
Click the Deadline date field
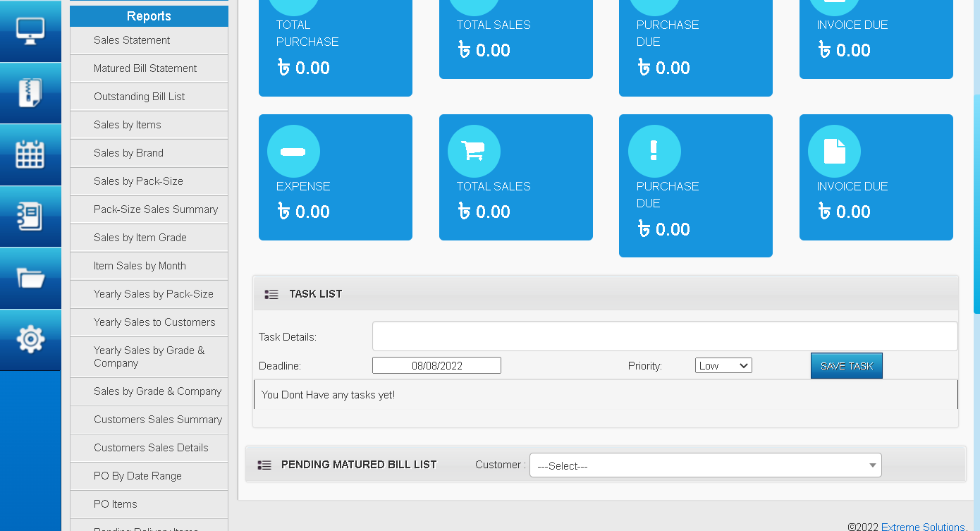(x=436, y=365)
